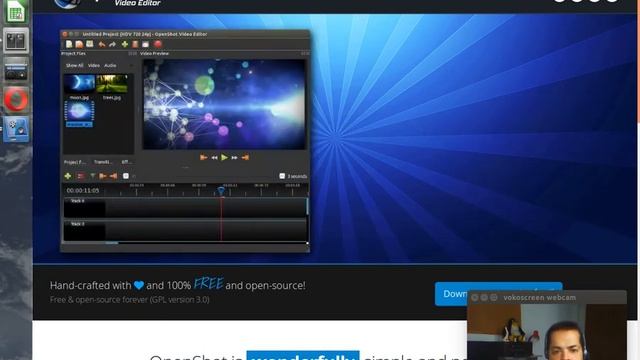Click the Add Marker icon on timeline toolbar
Viewport: 640px width, 360px height.
(92, 176)
